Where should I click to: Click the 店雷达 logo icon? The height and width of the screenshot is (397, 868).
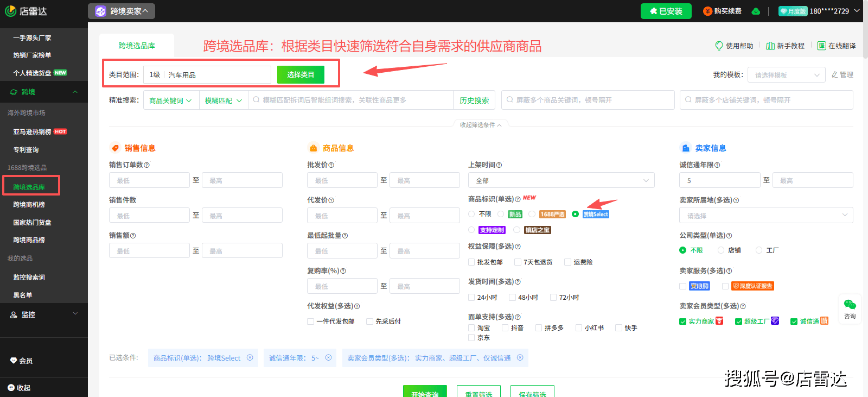point(10,11)
